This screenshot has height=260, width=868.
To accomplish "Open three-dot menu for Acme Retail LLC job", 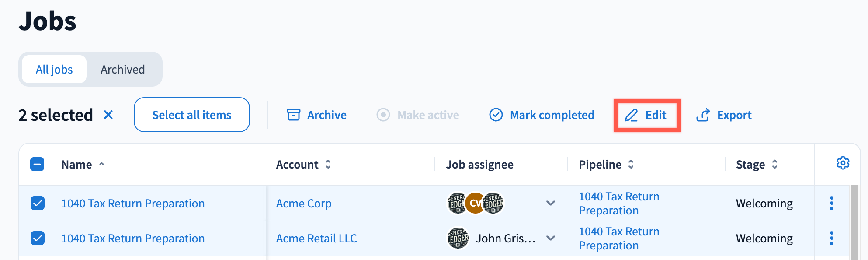I will point(831,238).
